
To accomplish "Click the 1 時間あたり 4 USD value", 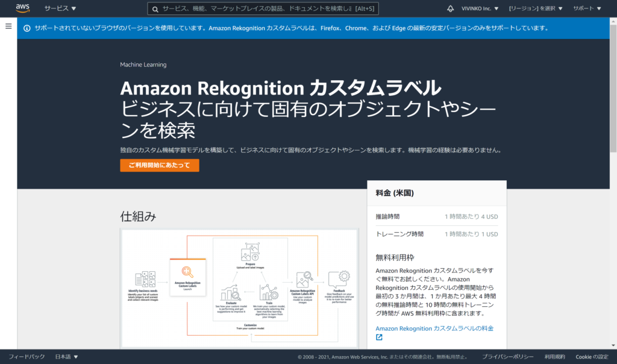I will (471, 216).
